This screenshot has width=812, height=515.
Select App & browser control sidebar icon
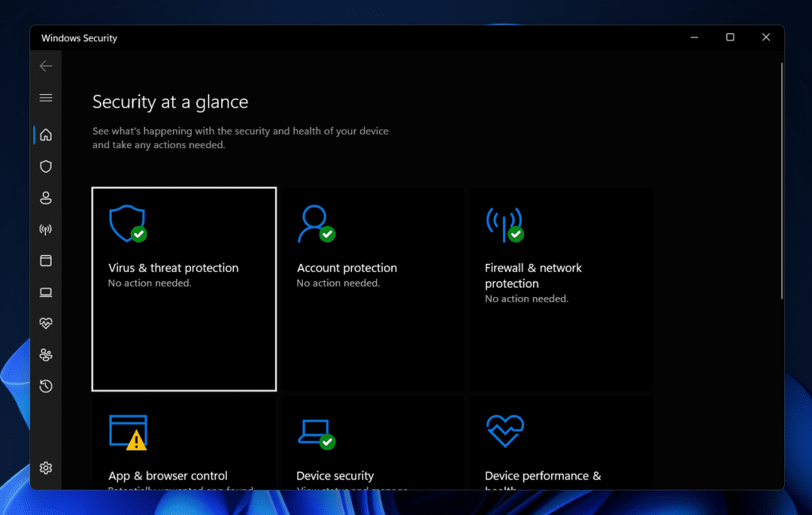[x=46, y=261]
